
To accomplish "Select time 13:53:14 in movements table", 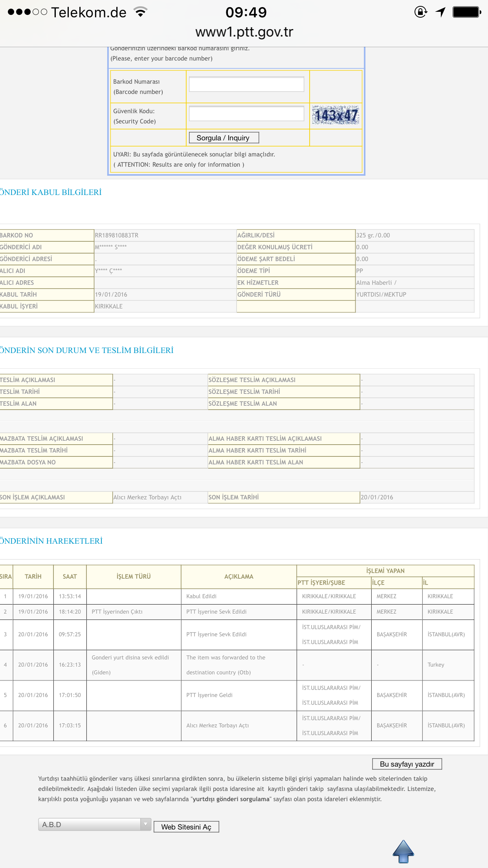I will pyautogui.click(x=70, y=596).
